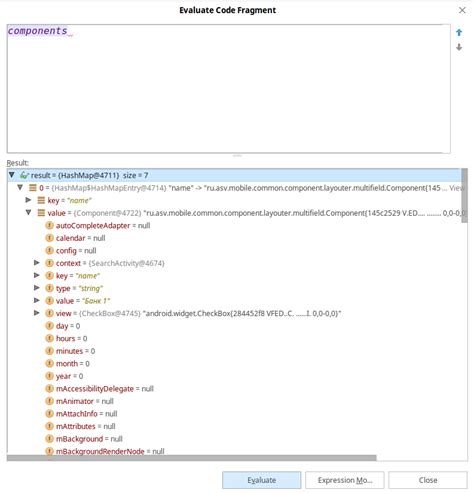Click the field icon of type
Image resolution: width=474 pixels, height=493 pixels.
tap(49, 288)
